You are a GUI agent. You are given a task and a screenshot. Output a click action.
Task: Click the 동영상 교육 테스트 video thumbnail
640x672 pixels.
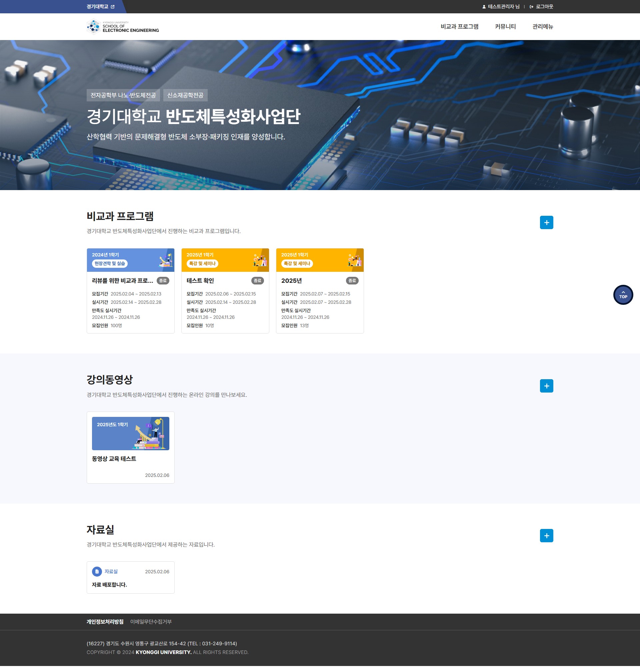[x=130, y=433]
